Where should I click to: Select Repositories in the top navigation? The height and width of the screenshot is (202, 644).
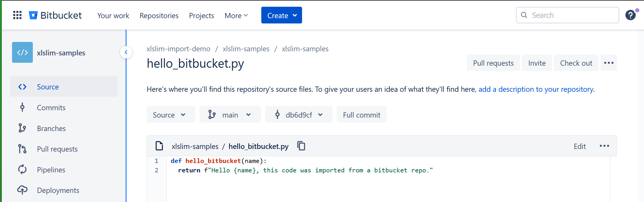coord(159,16)
